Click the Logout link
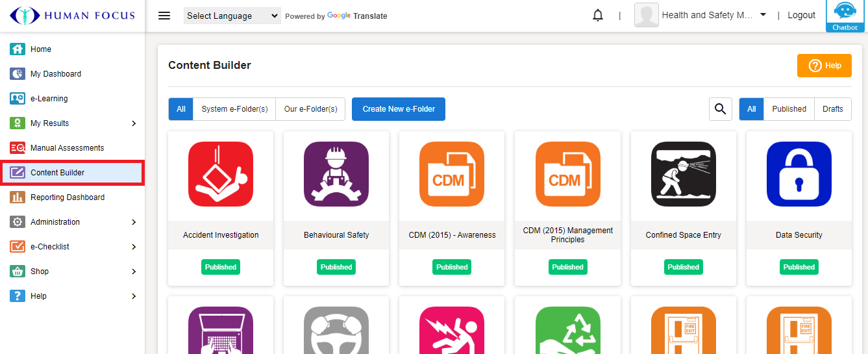 [801, 16]
